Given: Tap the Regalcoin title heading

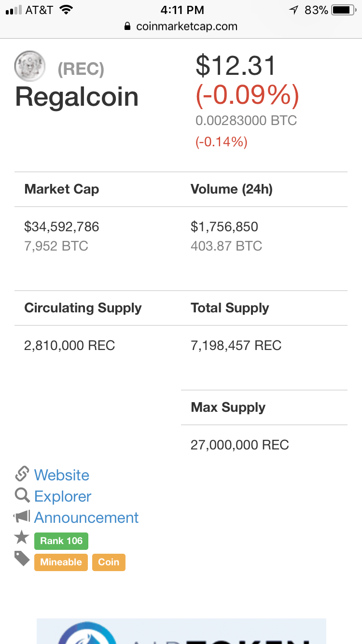Looking at the screenshot, I should coord(77,97).
